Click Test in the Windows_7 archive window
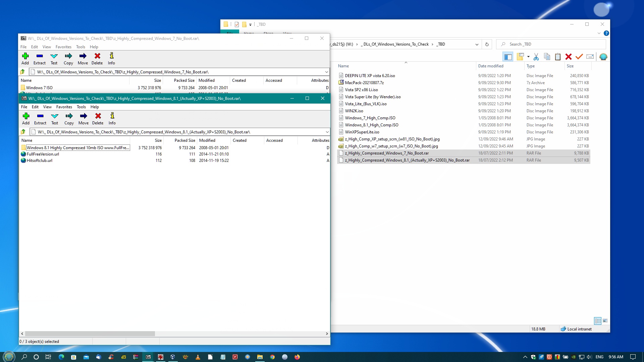Viewport: 644px width, 362px height. coord(54,59)
